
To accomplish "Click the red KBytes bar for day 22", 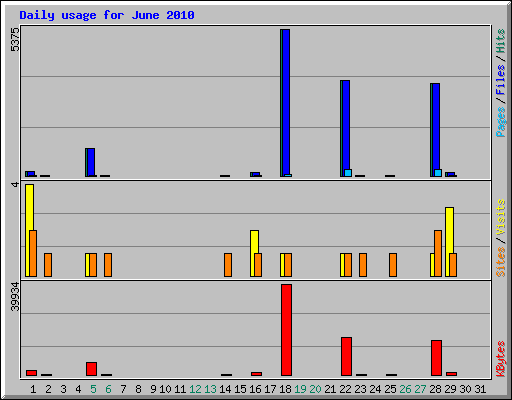I will tap(346, 356).
